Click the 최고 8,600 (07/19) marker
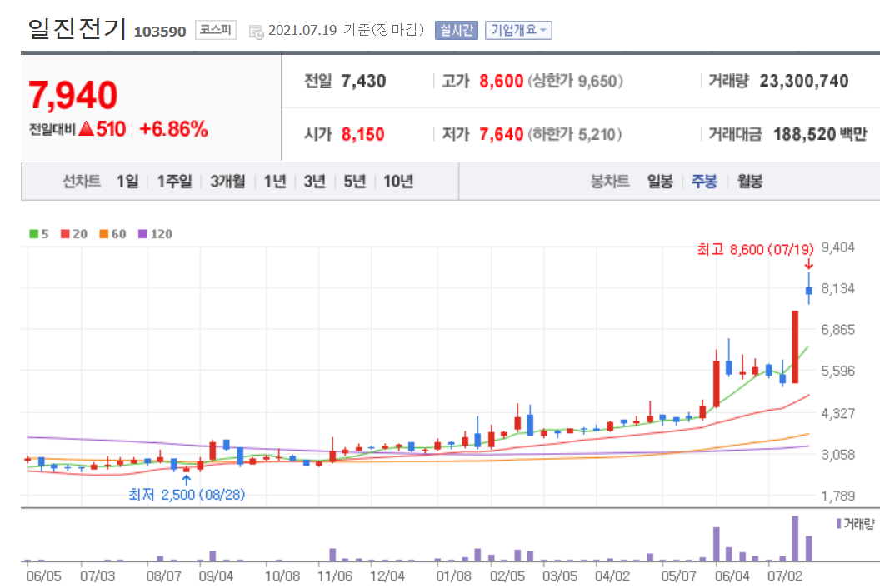 click(x=755, y=249)
